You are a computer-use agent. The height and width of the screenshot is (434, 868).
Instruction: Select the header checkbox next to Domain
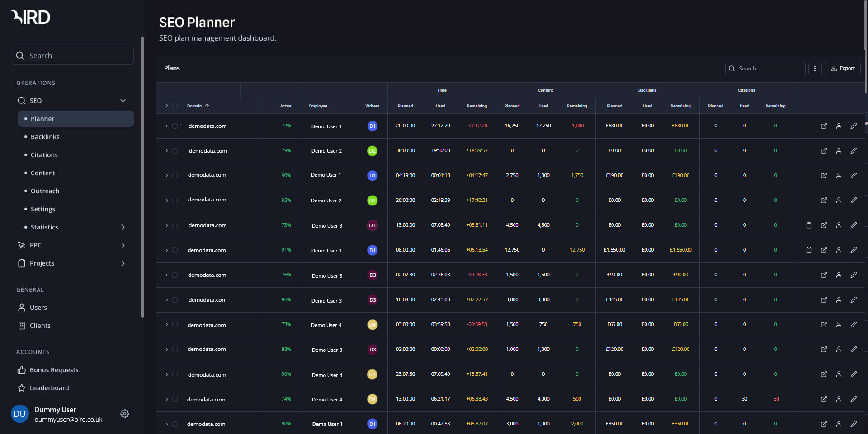tap(175, 106)
